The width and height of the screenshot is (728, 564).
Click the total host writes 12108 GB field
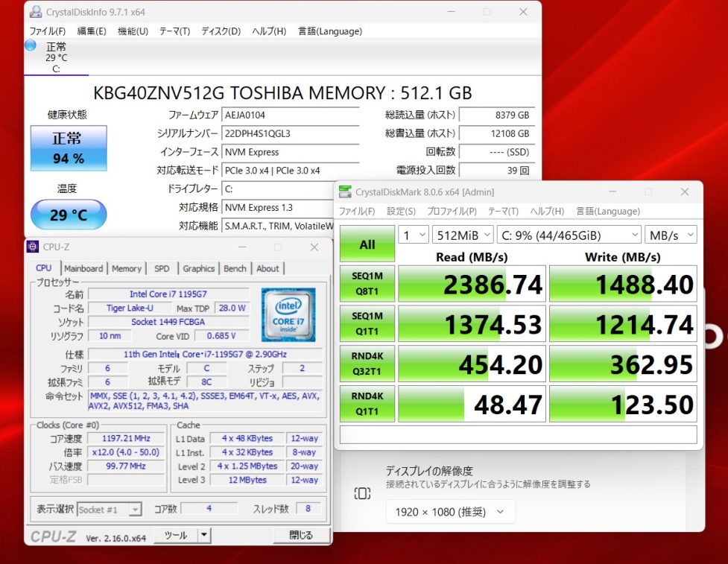coord(497,133)
